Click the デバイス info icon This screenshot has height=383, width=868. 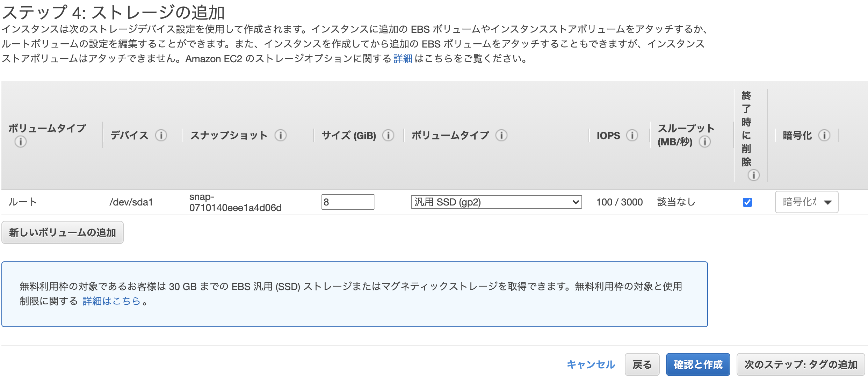click(x=161, y=136)
